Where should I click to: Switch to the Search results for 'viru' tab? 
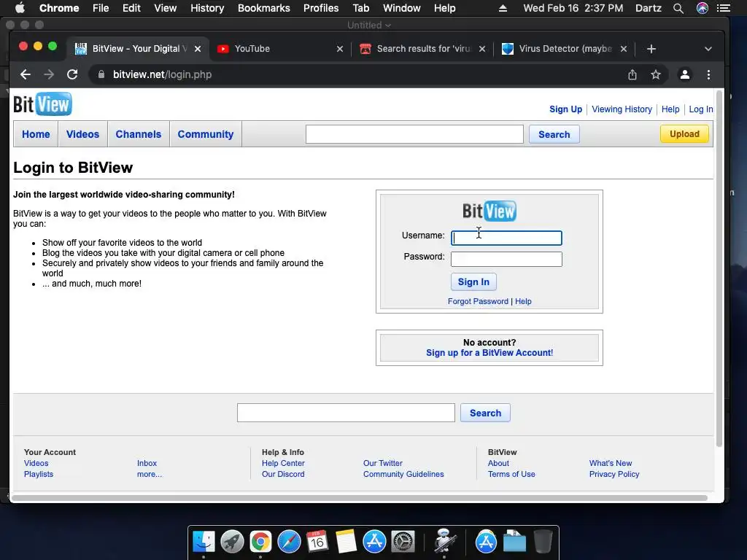[x=423, y=49]
